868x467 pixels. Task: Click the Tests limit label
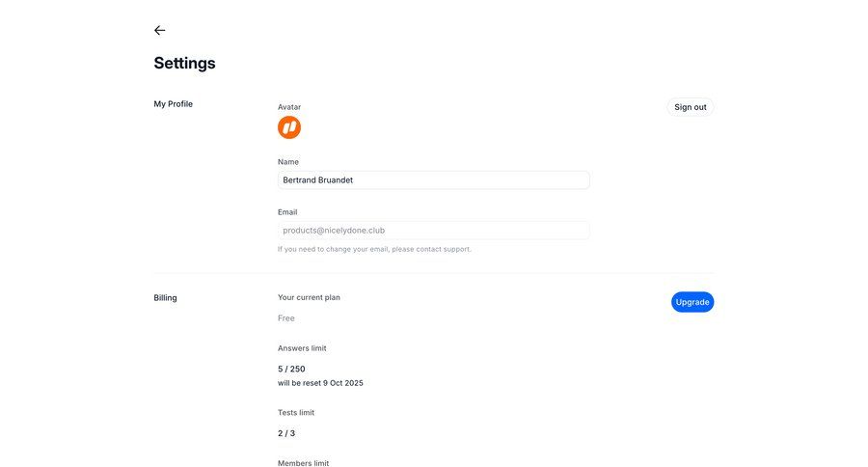[296, 413]
